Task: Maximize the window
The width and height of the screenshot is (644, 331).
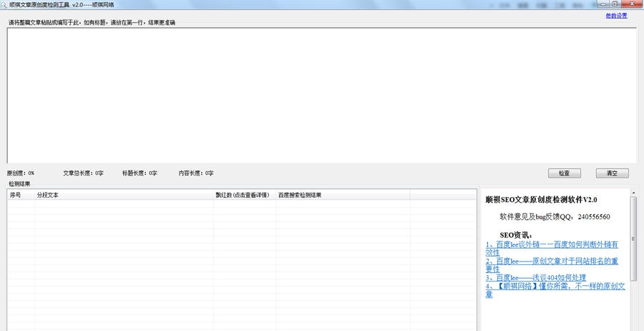Action: click(x=615, y=4)
